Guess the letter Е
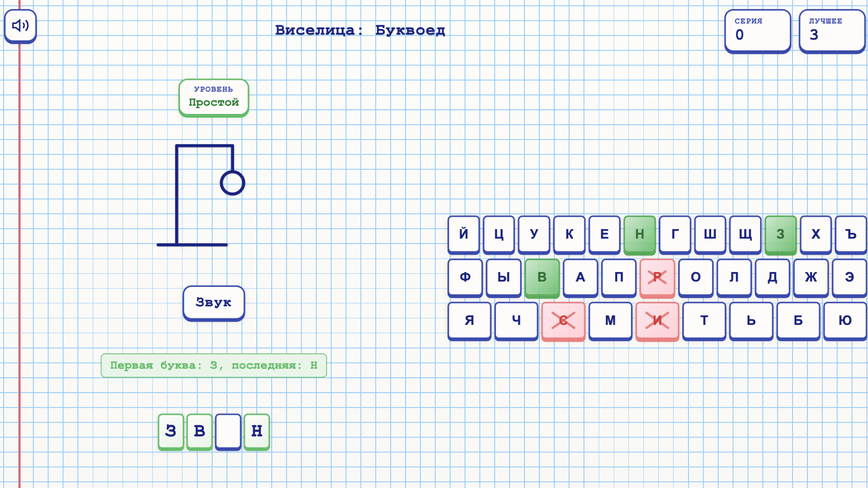This screenshot has height=488, width=868. pos(604,235)
